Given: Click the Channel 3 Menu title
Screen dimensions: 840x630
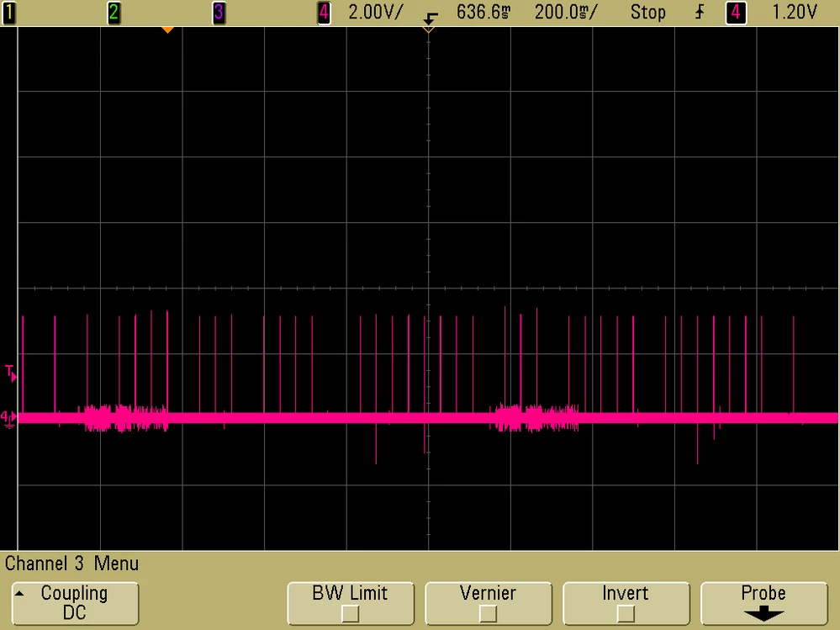Looking at the screenshot, I should (x=71, y=564).
